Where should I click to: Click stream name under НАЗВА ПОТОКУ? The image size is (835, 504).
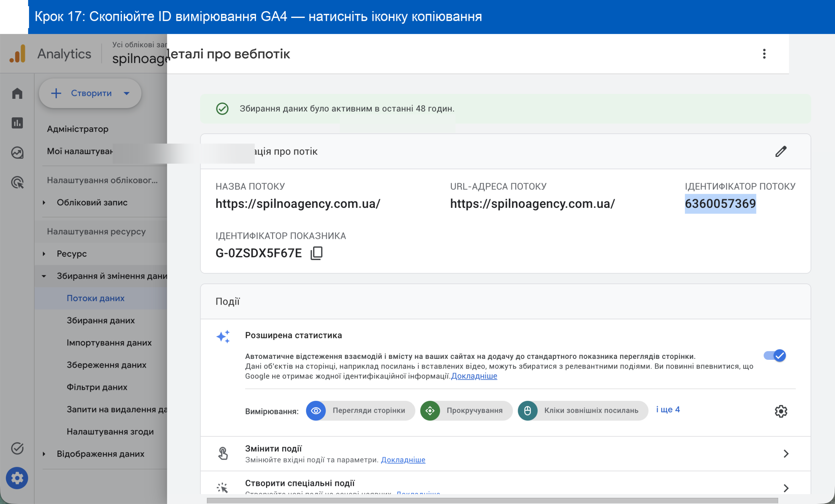point(298,204)
